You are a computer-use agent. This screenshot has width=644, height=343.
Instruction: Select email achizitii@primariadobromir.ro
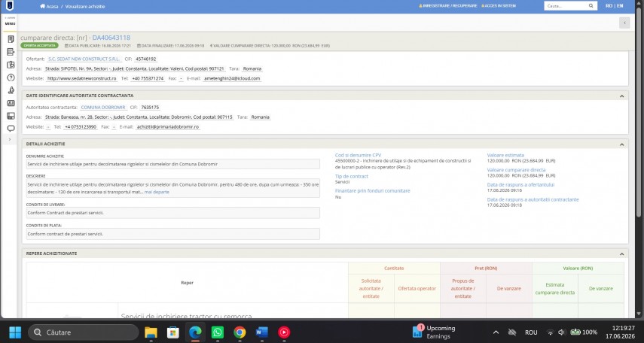(x=167, y=127)
